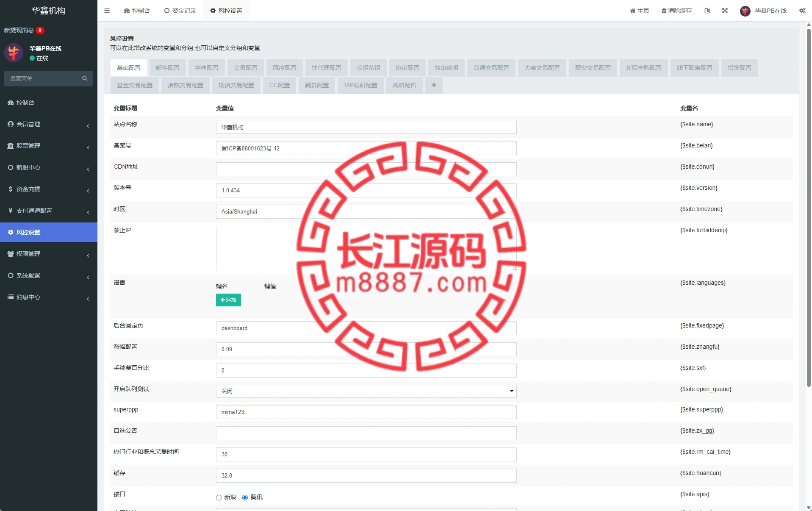Open the 公钥私钥 tab
812x511 pixels.
369,68
